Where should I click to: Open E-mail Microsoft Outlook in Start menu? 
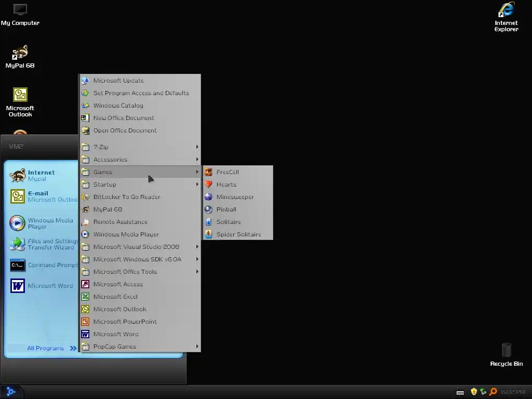pos(43,196)
